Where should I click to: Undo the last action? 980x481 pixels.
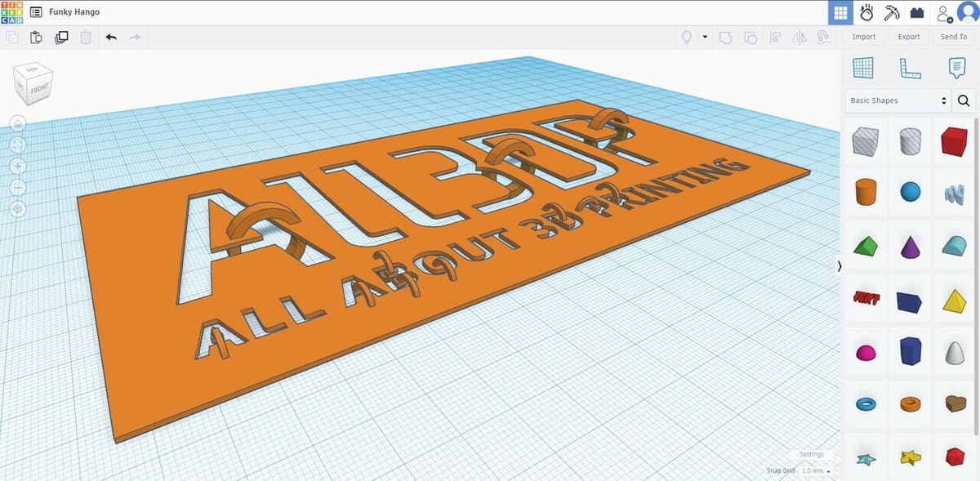click(111, 37)
